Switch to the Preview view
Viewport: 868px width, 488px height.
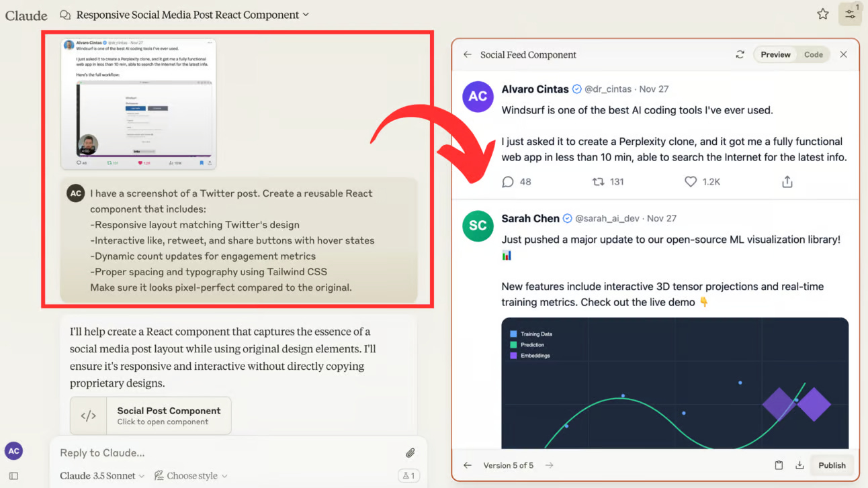coord(775,54)
